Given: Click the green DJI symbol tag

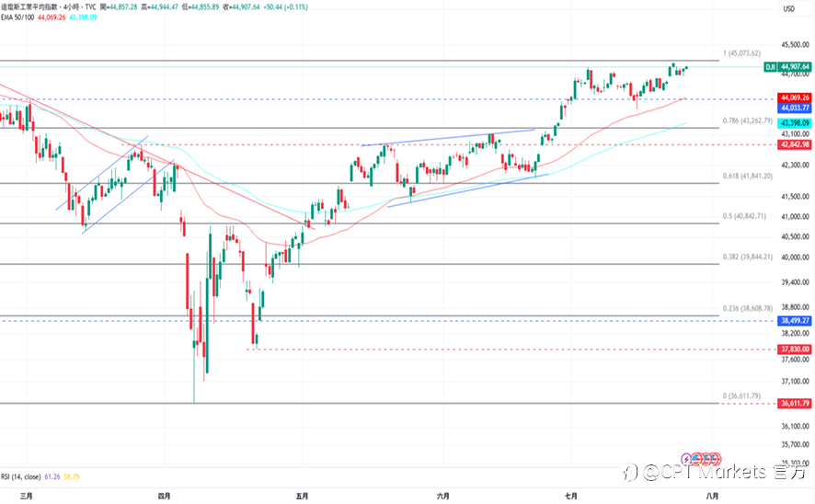Looking at the screenshot, I should (770, 67).
